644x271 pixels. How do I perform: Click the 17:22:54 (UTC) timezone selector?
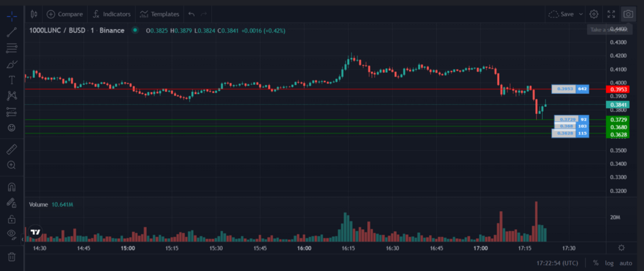tap(557, 263)
